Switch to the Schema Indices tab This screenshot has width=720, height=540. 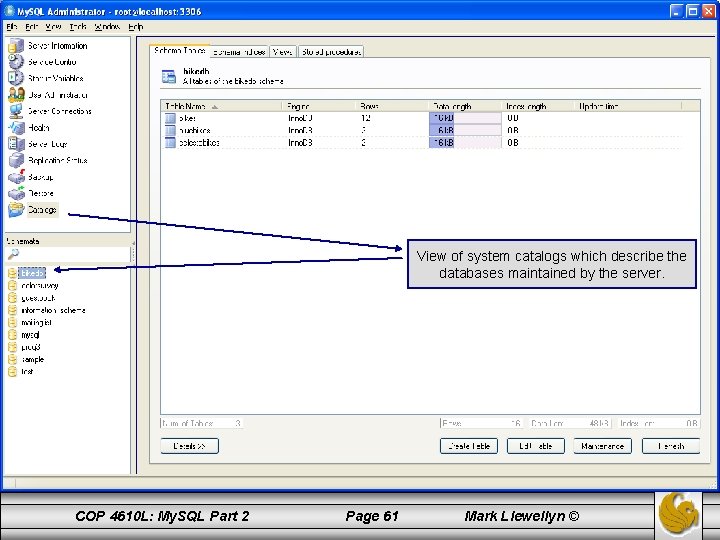[x=239, y=52]
